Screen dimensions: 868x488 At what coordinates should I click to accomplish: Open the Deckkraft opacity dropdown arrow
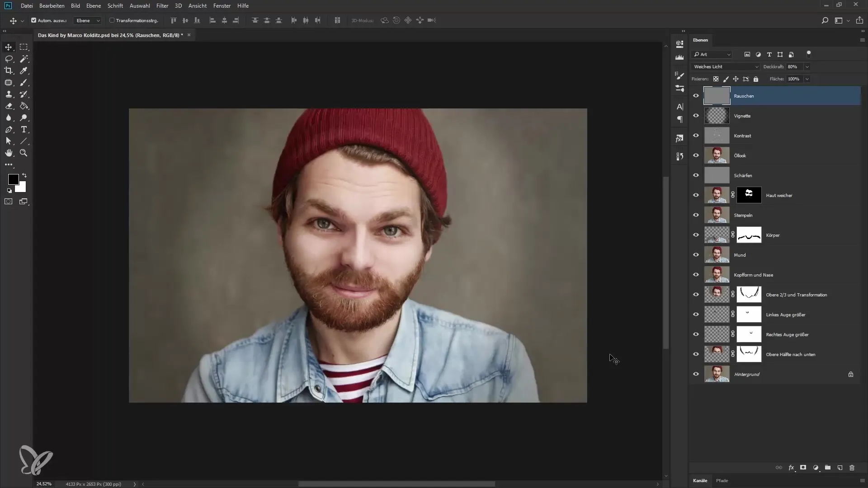[x=807, y=67]
